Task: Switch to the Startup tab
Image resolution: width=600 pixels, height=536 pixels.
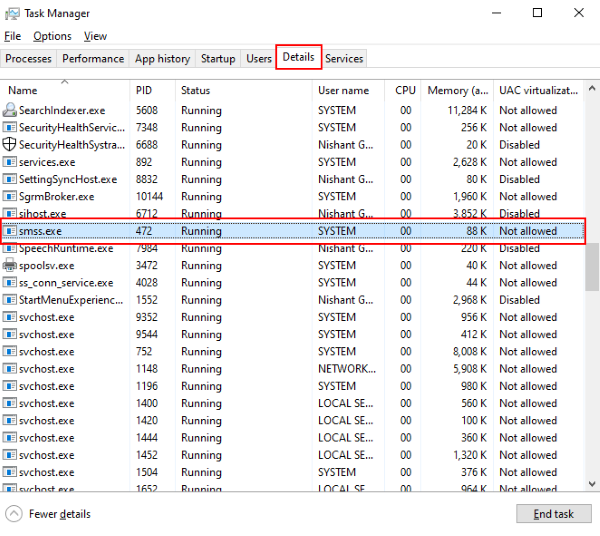Action: pyautogui.click(x=218, y=59)
